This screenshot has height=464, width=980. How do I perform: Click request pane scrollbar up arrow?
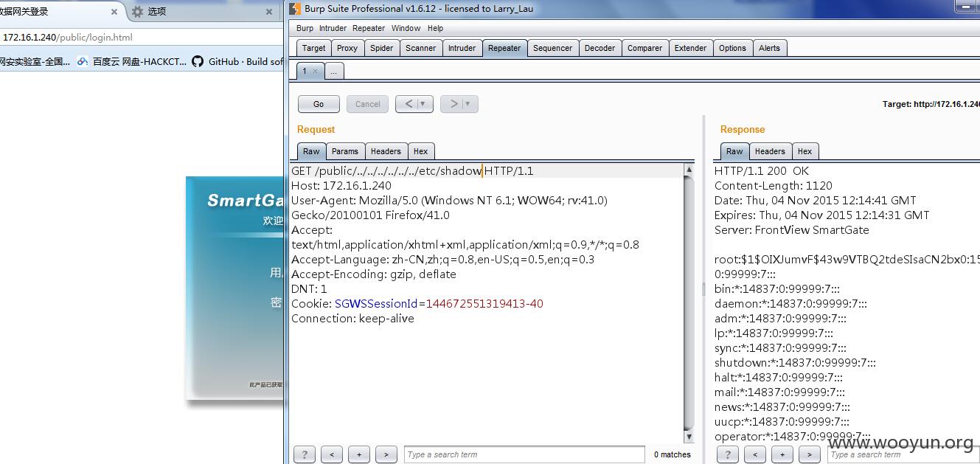coord(689,170)
